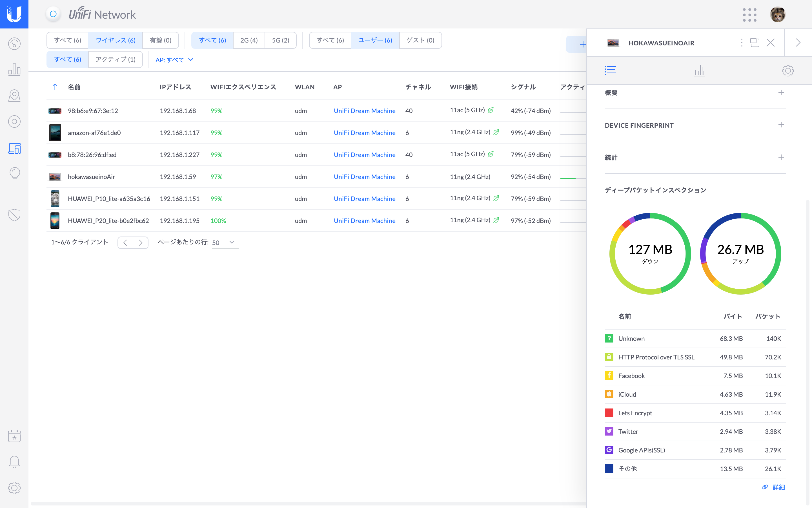
Task: Open UniFi Dream Machine link for HUAWEI_P20_lite
Action: point(364,221)
